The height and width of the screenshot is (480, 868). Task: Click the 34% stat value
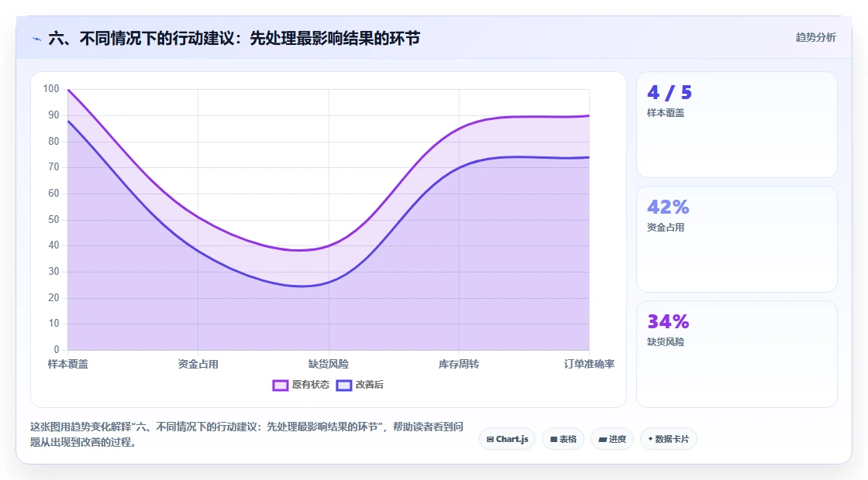(x=668, y=321)
